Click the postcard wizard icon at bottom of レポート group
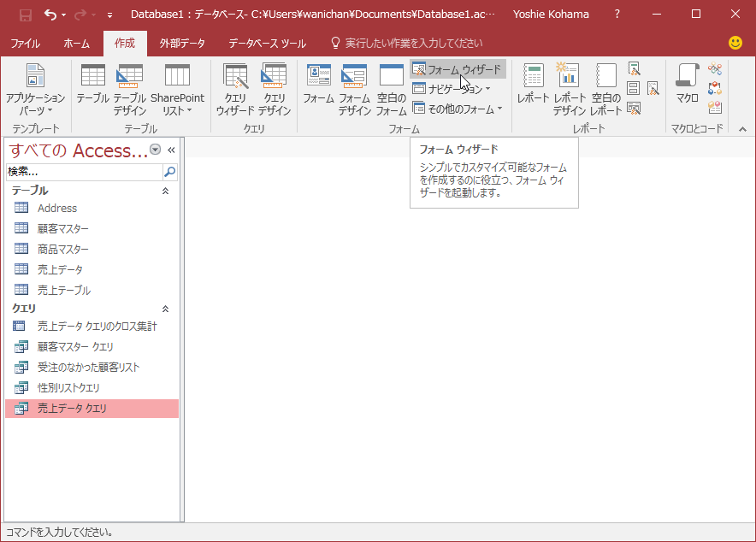756x542 pixels. click(x=634, y=109)
